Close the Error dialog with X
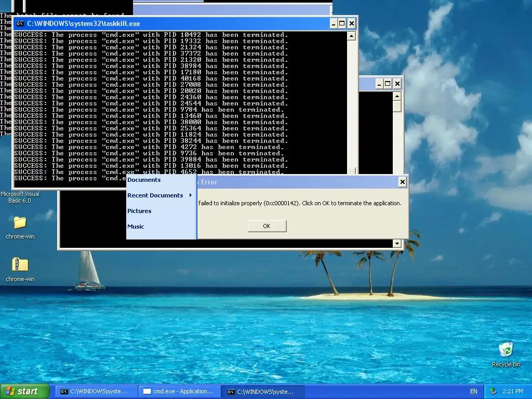This screenshot has height=399, width=532. pos(403,182)
